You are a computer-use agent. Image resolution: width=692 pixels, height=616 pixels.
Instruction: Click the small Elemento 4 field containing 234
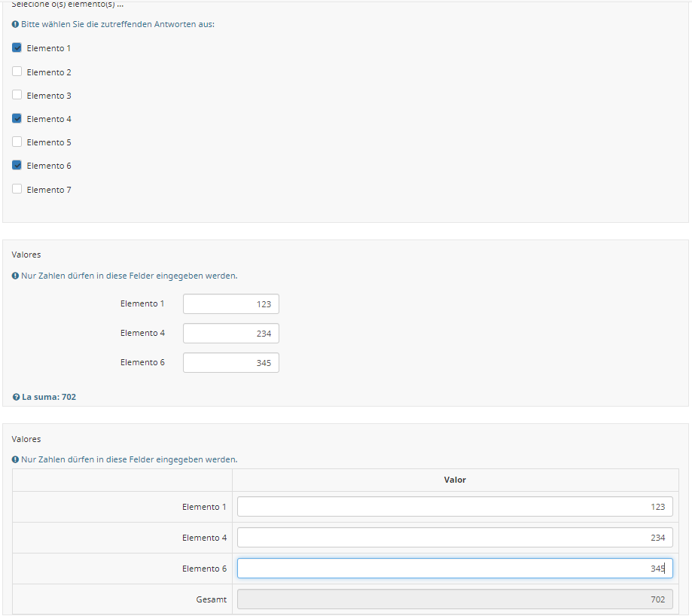pyautogui.click(x=230, y=334)
